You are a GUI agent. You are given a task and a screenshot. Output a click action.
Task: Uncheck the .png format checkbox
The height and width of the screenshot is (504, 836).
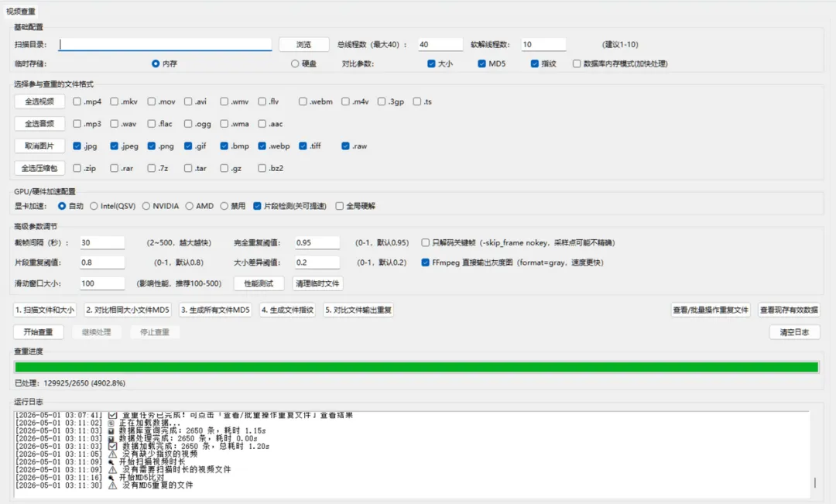152,146
